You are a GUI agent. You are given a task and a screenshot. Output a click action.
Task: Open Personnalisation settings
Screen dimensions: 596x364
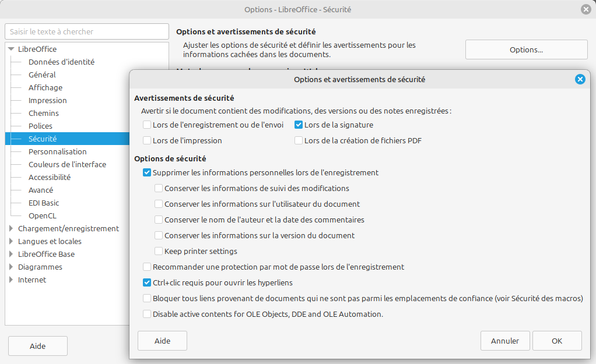(57, 152)
